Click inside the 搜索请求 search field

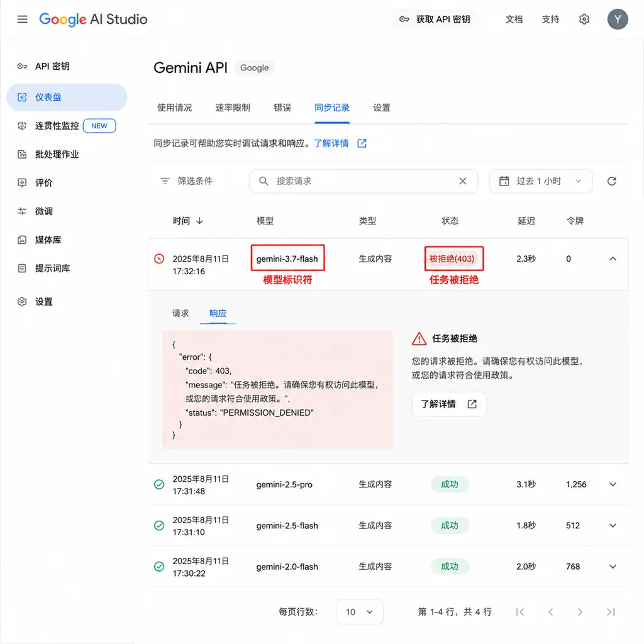click(x=363, y=181)
